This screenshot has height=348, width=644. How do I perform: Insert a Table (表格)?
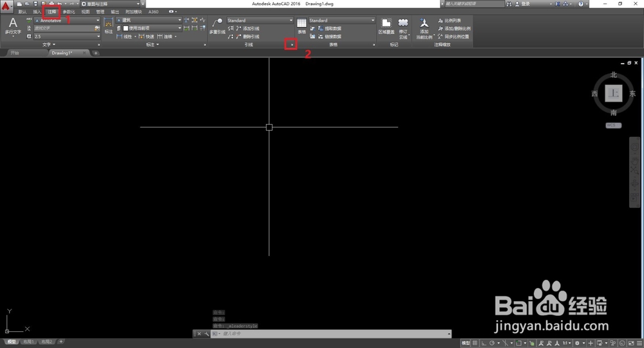[x=302, y=26]
